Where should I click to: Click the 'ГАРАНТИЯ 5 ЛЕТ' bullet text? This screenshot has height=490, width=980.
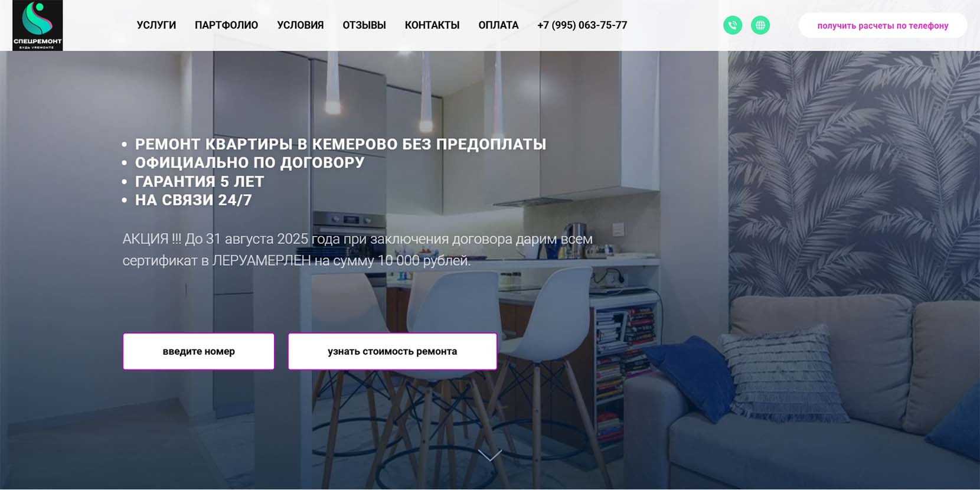click(x=200, y=182)
